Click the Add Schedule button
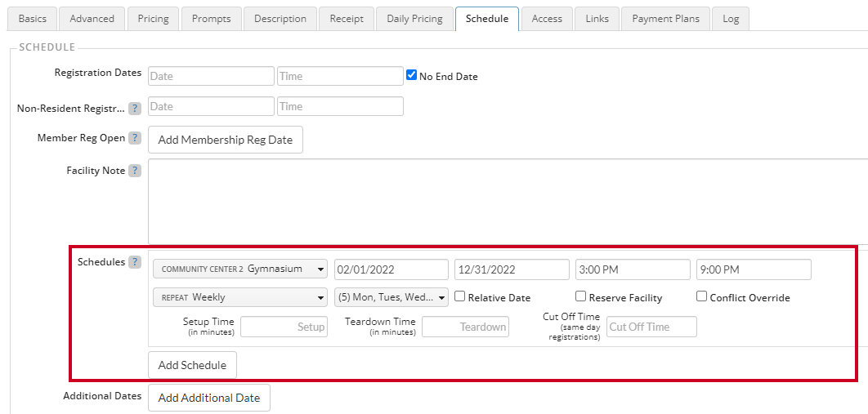Viewport: 868px width, 414px height. click(x=192, y=365)
